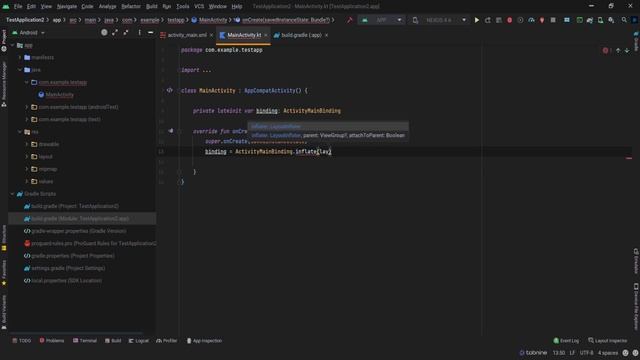Collapse the Gradle Scripts node

click(x=13, y=194)
